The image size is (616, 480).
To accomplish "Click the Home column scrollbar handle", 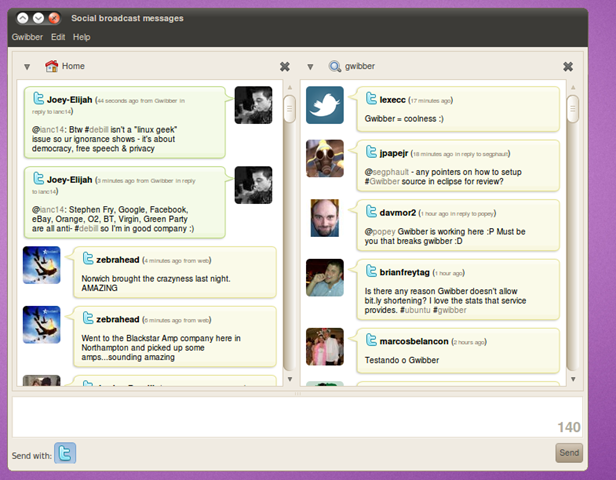I will 290,109.
